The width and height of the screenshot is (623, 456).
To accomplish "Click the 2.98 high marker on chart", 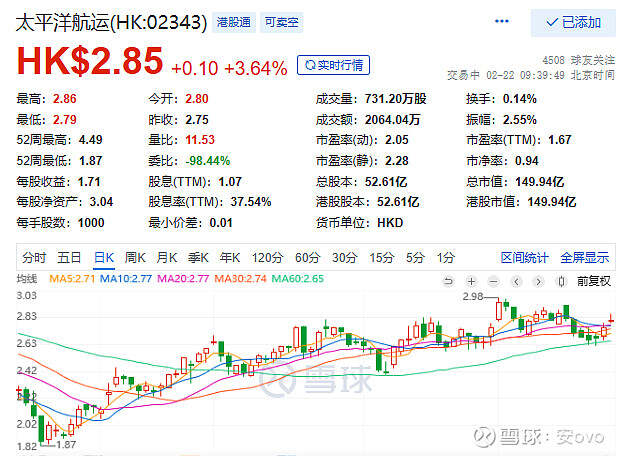I will coord(473,297).
